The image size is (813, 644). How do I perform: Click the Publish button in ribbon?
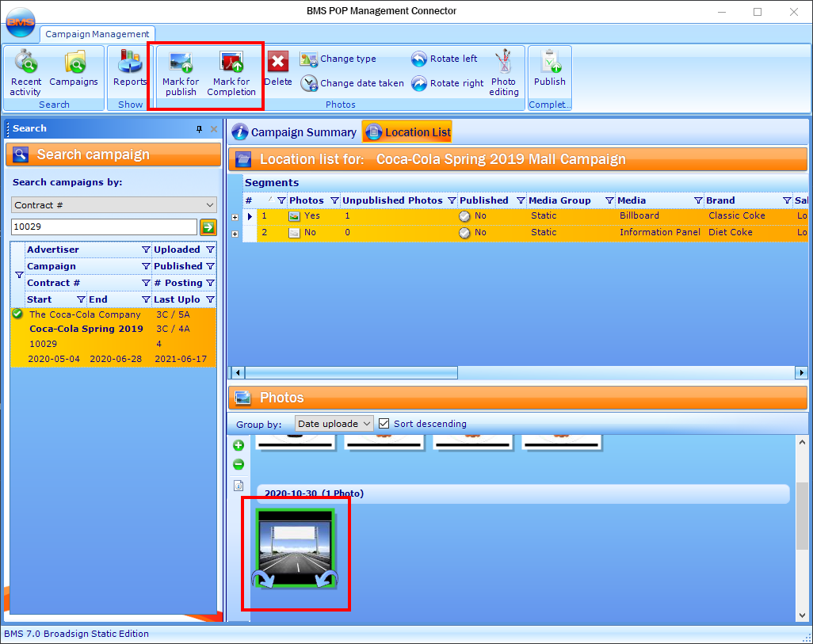pyautogui.click(x=550, y=68)
